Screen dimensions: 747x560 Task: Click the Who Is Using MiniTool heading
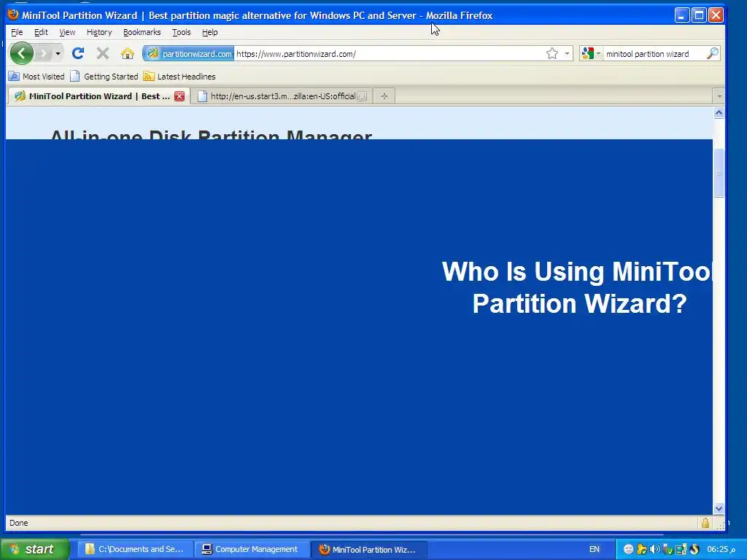(x=577, y=287)
